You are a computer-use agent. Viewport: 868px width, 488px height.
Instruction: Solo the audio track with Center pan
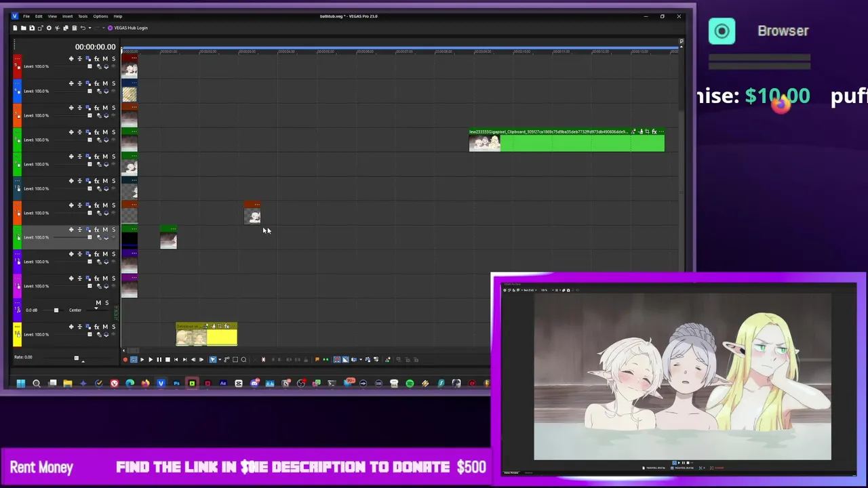106,302
